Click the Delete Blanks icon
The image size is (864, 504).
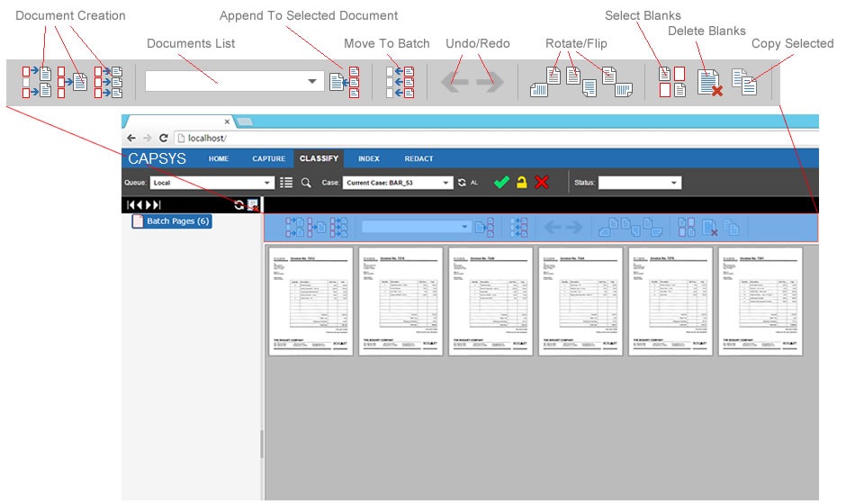tap(710, 83)
